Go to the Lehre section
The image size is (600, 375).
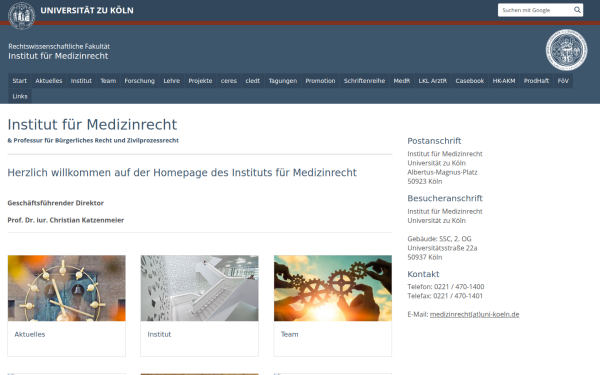pos(171,81)
